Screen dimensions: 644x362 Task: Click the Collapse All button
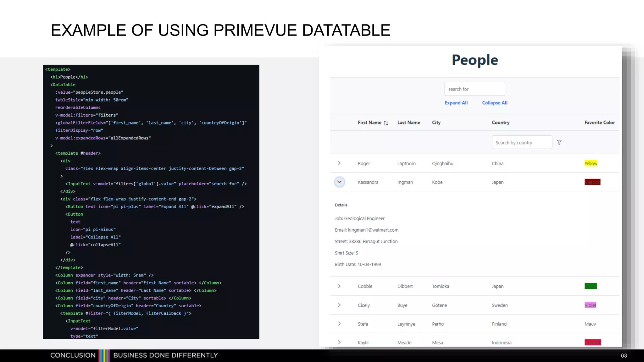(495, 103)
